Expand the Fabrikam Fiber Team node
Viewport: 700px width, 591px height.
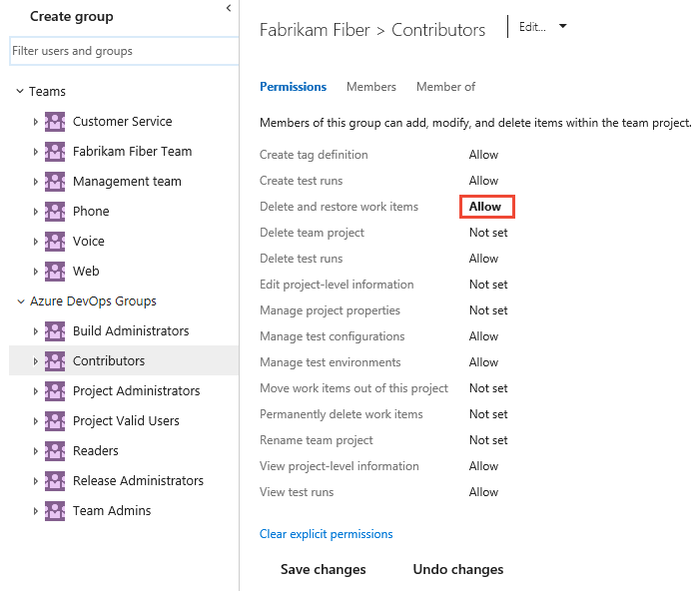point(36,152)
